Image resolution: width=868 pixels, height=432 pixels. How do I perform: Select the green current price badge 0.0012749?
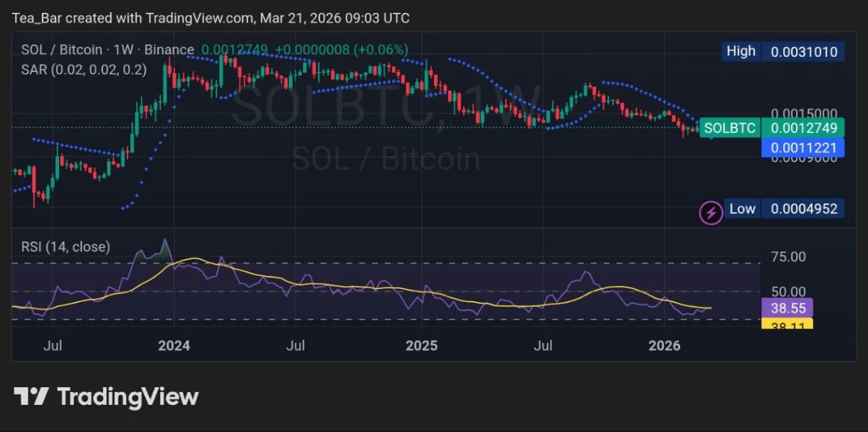[803, 128]
